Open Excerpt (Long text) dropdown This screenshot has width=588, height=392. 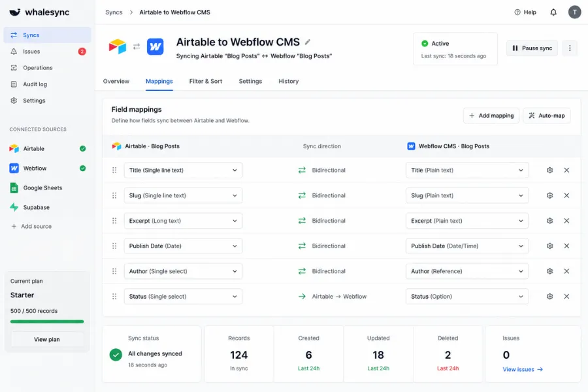point(183,221)
